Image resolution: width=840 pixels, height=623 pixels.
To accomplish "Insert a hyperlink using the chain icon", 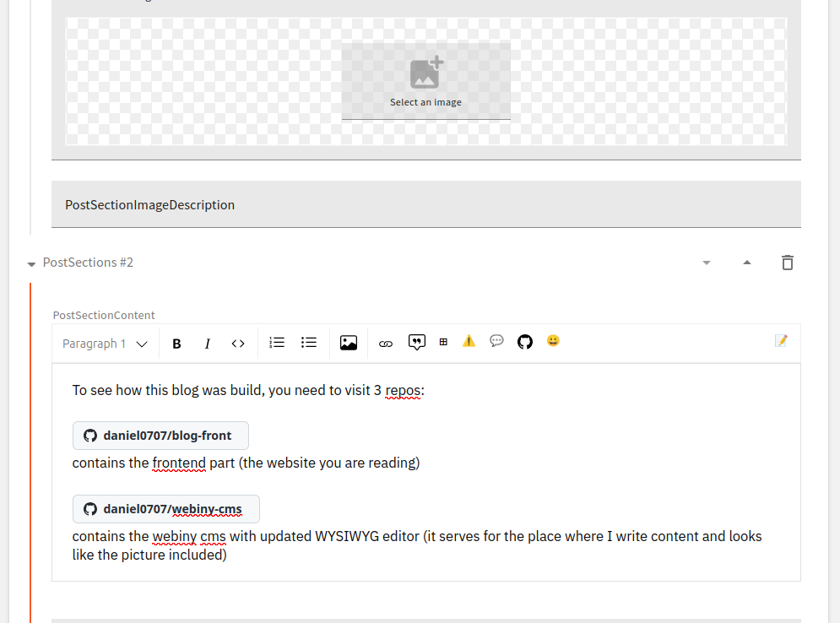I will [386, 342].
